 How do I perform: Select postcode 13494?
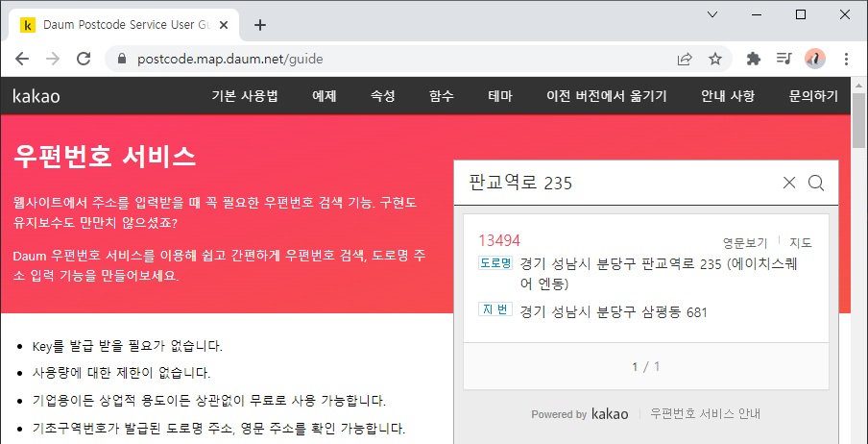click(499, 240)
